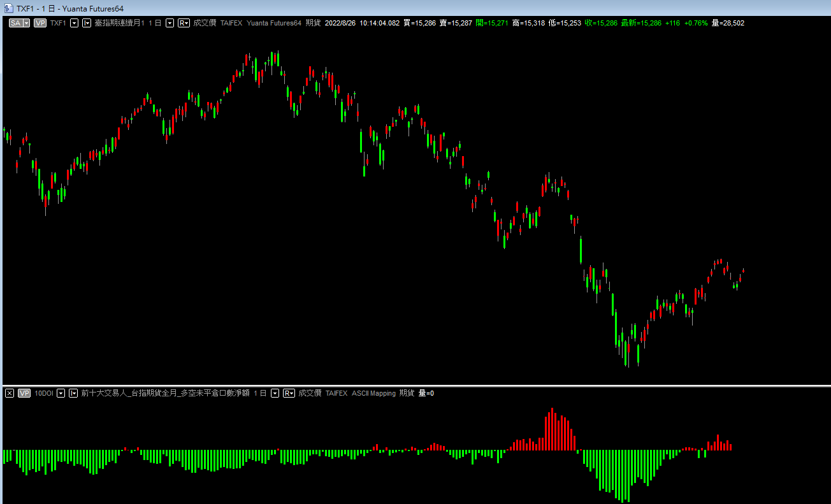Click the +116 change value
This screenshot has height=504, width=831.
pos(672,23)
